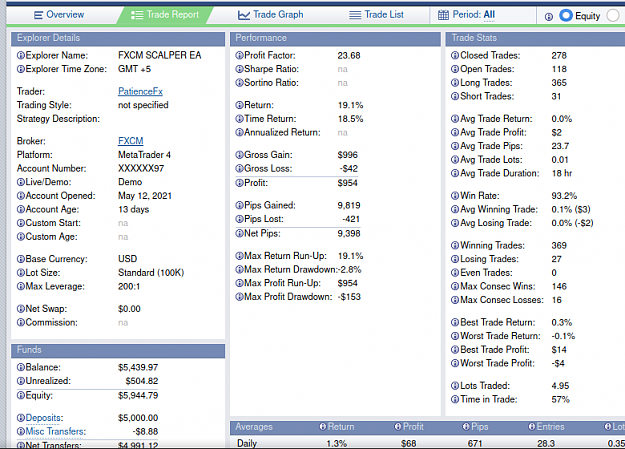
Task: Click info icon beside Unrealized
Action: 21,381
